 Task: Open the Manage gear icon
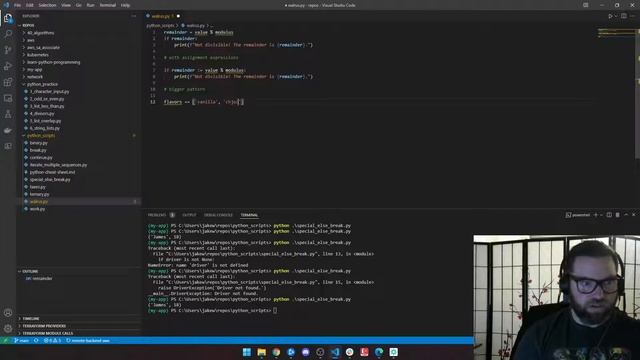pos(8,329)
